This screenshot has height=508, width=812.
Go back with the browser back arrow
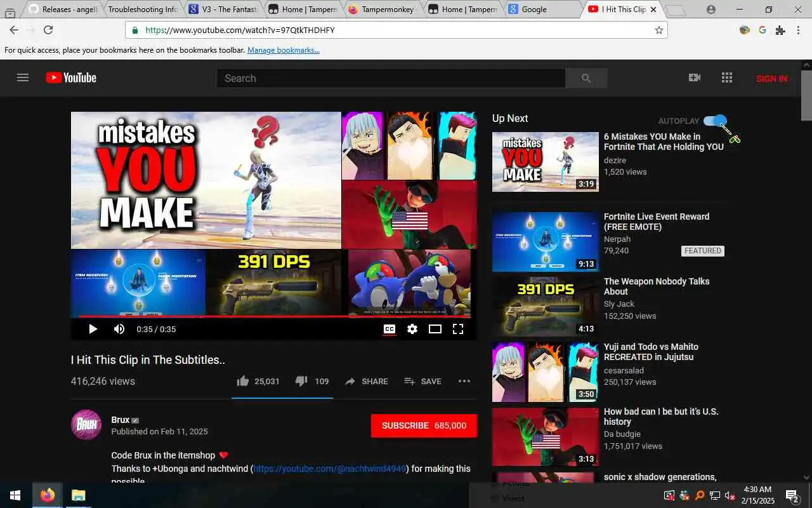click(14, 30)
